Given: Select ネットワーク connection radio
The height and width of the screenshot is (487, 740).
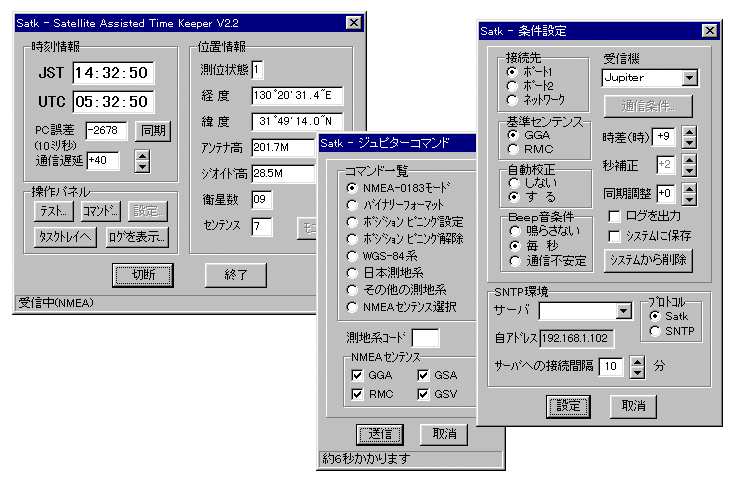Looking at the screenshot, I should 512,100.
